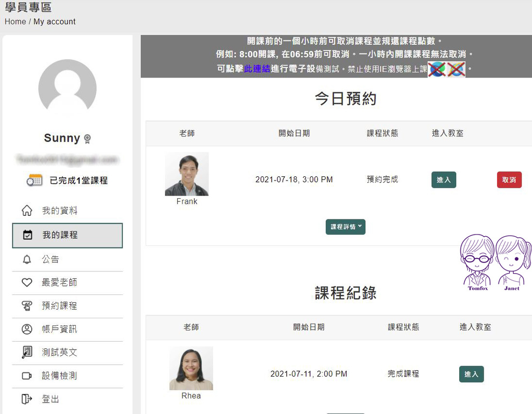The image size is (532, 414).
Task: Choose 登出 to log out
Action: coord(67,399)
